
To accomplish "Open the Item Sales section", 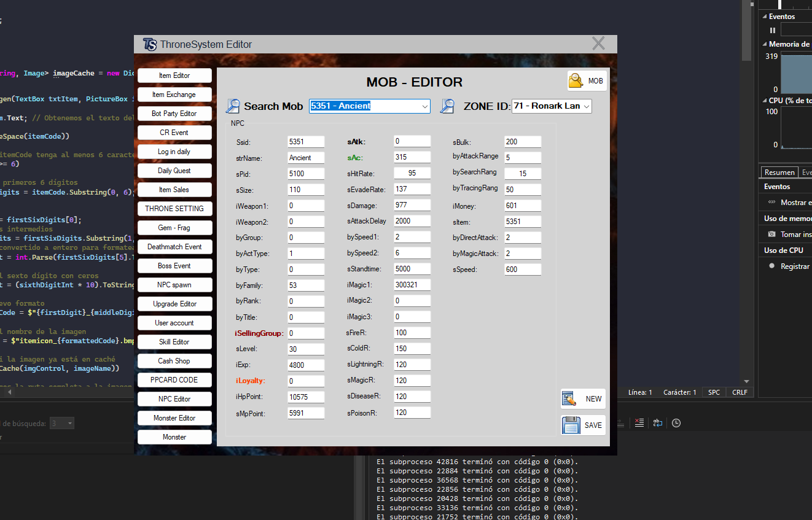I will point(174,190).
